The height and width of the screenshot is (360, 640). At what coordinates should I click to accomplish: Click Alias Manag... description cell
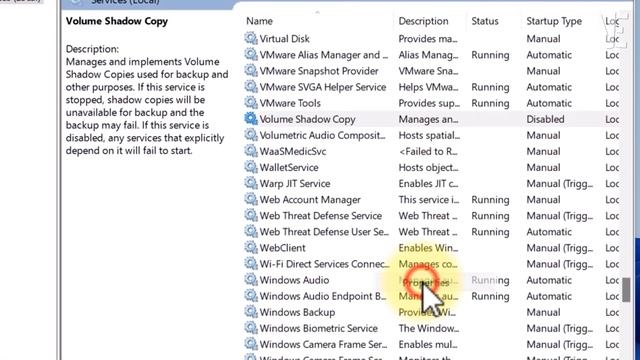pos(428,55)
